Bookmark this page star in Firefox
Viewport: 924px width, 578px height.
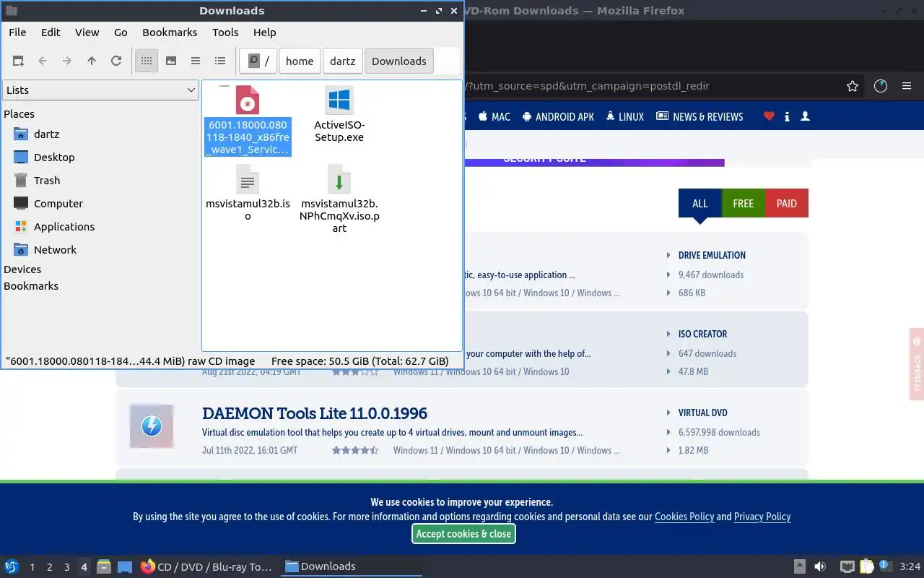point(853,86)
